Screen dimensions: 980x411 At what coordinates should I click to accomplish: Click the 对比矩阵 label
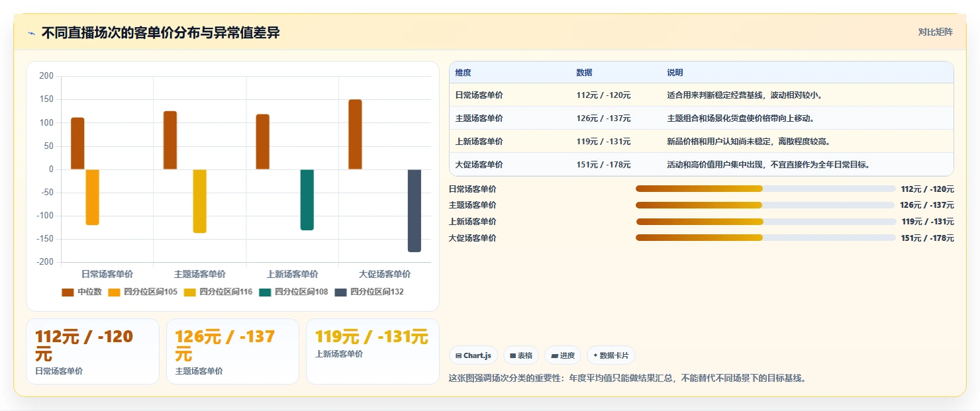[935, 32]
